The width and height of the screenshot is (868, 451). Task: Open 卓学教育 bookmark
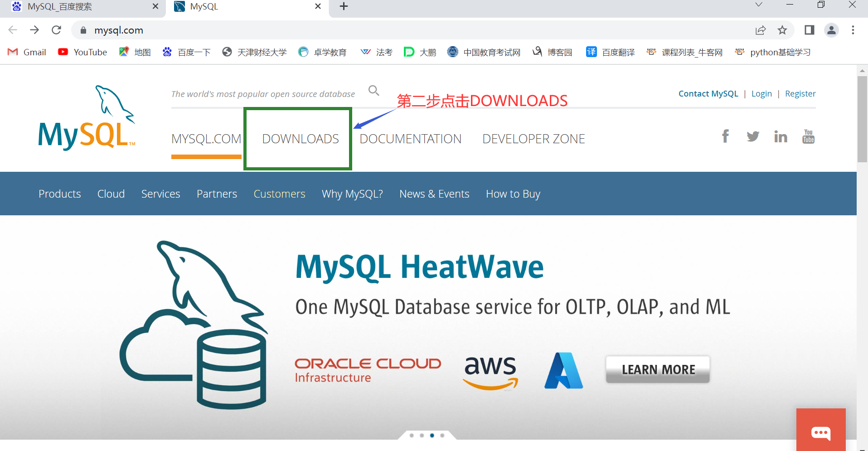click(322, 52)
